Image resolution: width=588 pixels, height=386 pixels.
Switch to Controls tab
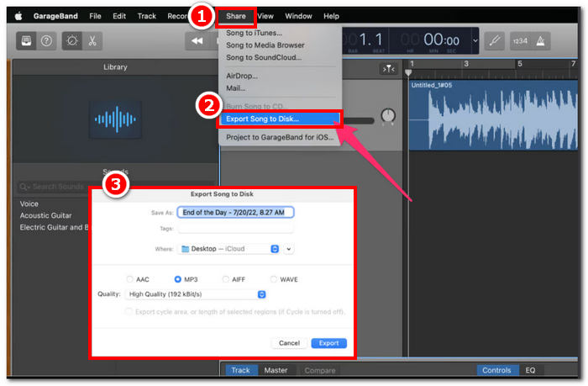tap(496, 370)
